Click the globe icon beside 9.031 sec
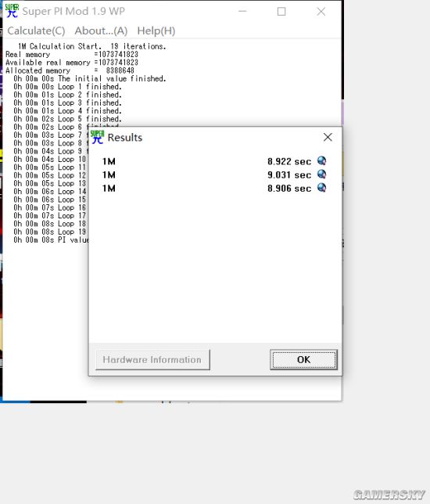 (321, 174)
